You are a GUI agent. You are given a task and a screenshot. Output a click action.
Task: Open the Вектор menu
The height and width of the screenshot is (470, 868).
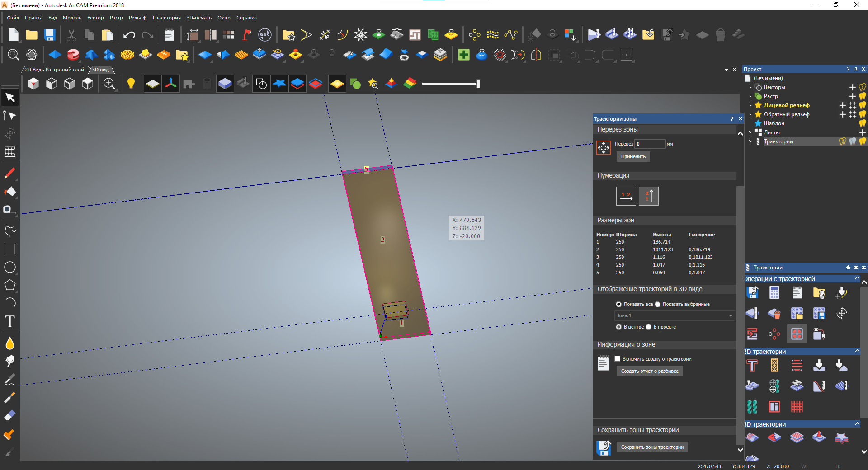95,18
